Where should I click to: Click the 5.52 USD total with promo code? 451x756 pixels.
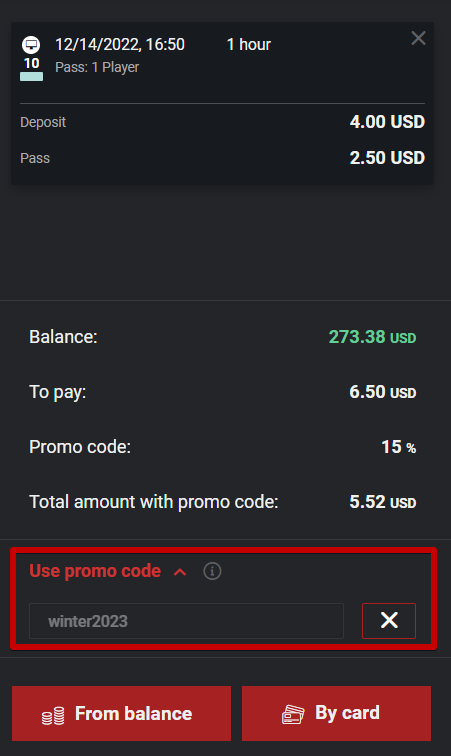383,502
